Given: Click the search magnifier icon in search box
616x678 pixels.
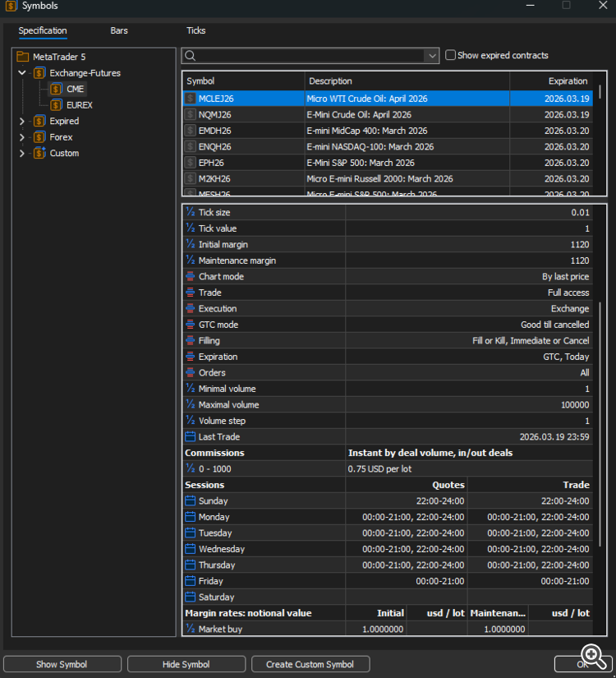Looking at the screenshot, I should coord(191,56).
